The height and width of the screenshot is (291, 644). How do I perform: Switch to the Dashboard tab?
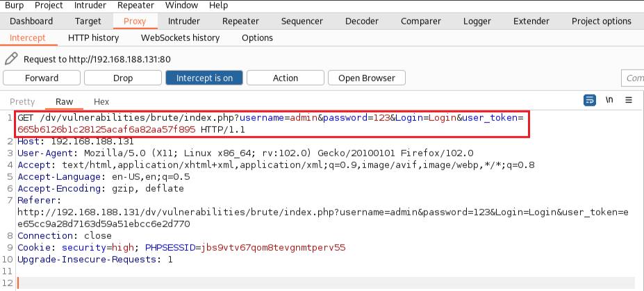point(31,22)
